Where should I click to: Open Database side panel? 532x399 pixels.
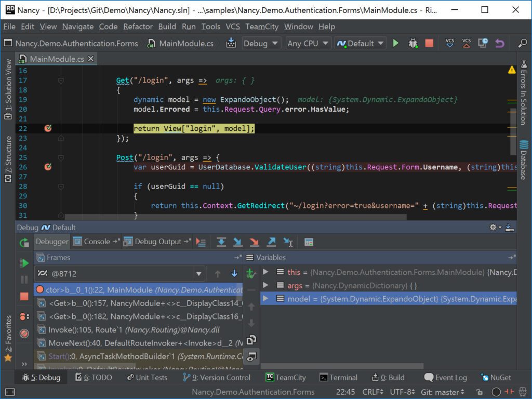pyautogui.click(x=524, y=159)
